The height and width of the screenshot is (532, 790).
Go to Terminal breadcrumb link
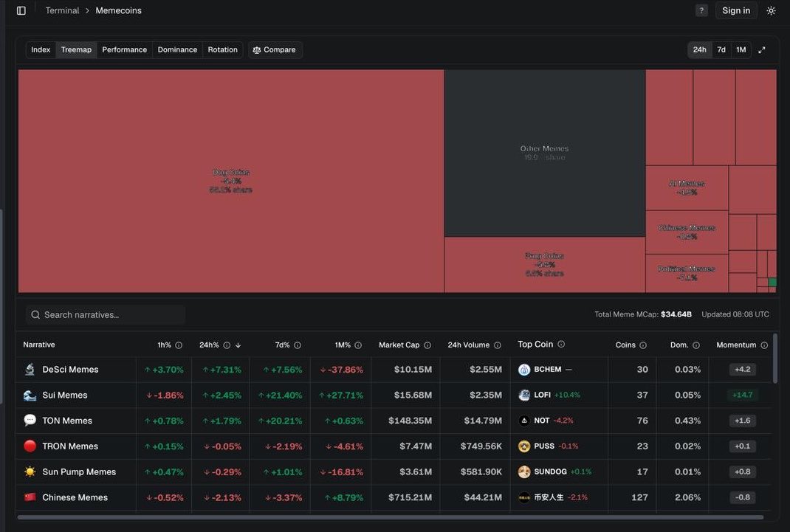coord(62,10)
